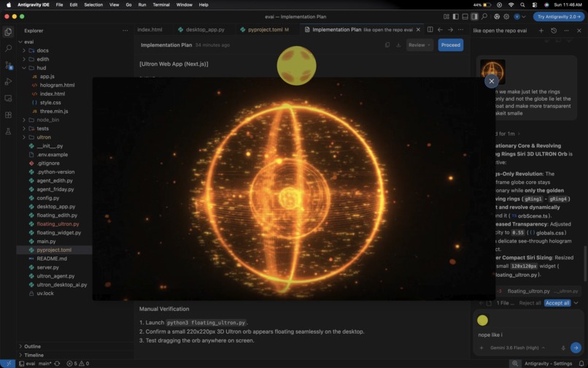Add context with plus in chat input
Screen dimensions: 588x368
[x=481, y=348]
